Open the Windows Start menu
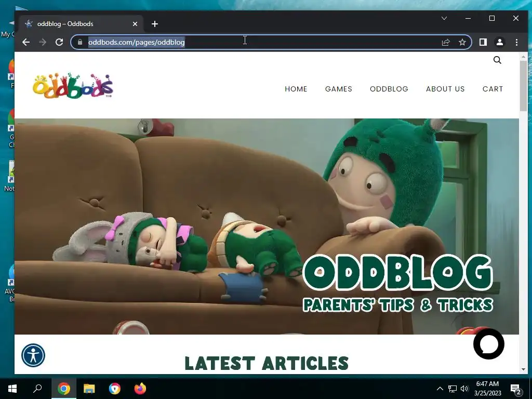This screenshot has width=532, height=399. [x=12, y=389]
